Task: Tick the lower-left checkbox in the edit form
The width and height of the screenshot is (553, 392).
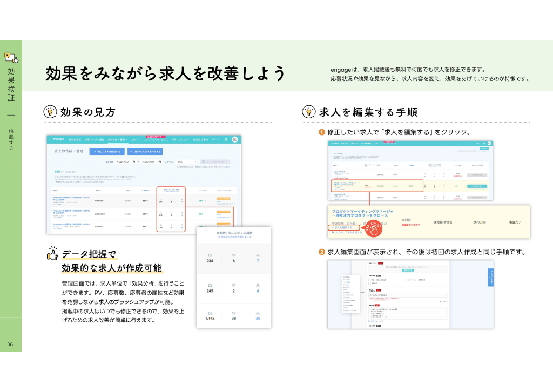Action: click(x=369, y=283)
